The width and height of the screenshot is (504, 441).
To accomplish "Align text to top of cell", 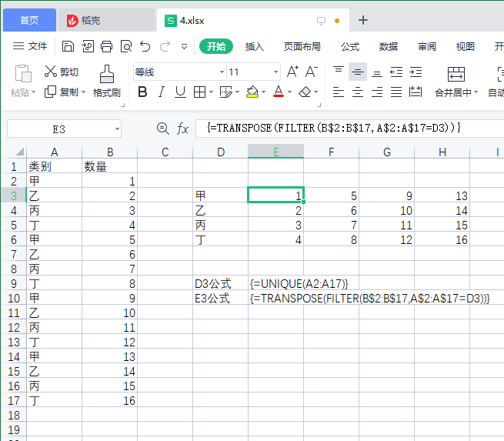I will 338,72.
